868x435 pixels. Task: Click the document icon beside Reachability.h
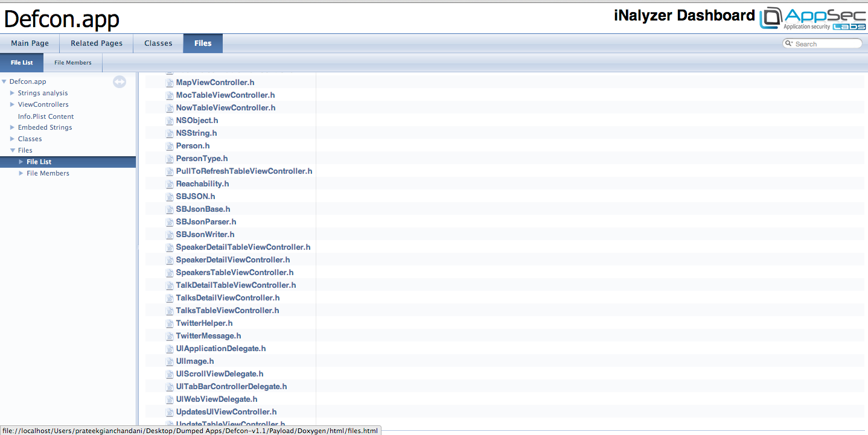pyautogui.click(x=170, y=184)
